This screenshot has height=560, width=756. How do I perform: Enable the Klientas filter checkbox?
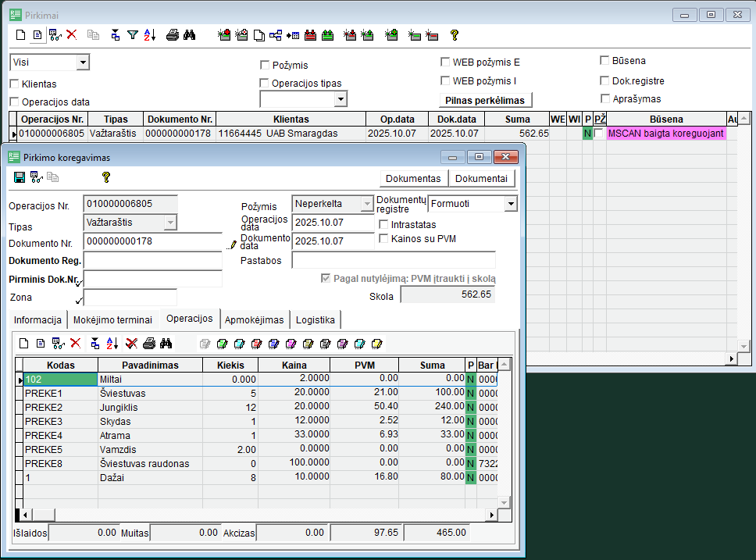tap(14, 84)
